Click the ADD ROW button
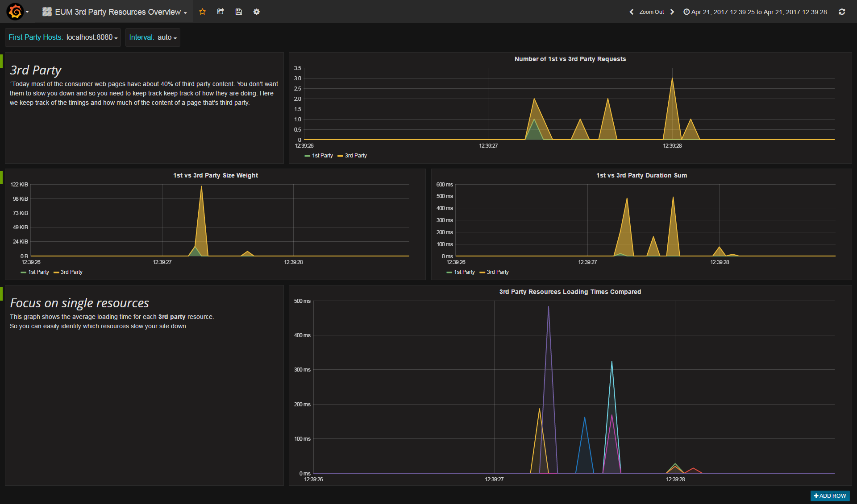Image resolution: width=857 pixels, height=504 pixels. [x=830, y=496]
